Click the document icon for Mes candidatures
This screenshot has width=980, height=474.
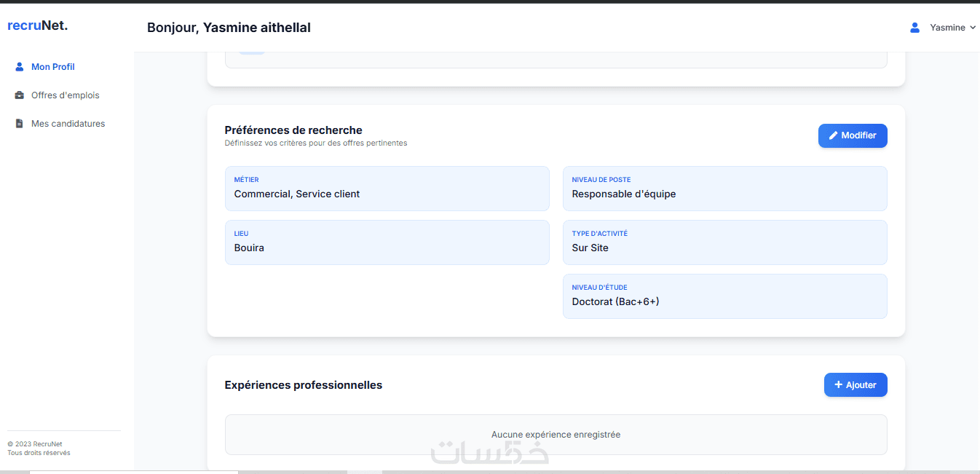coord(20,124)
